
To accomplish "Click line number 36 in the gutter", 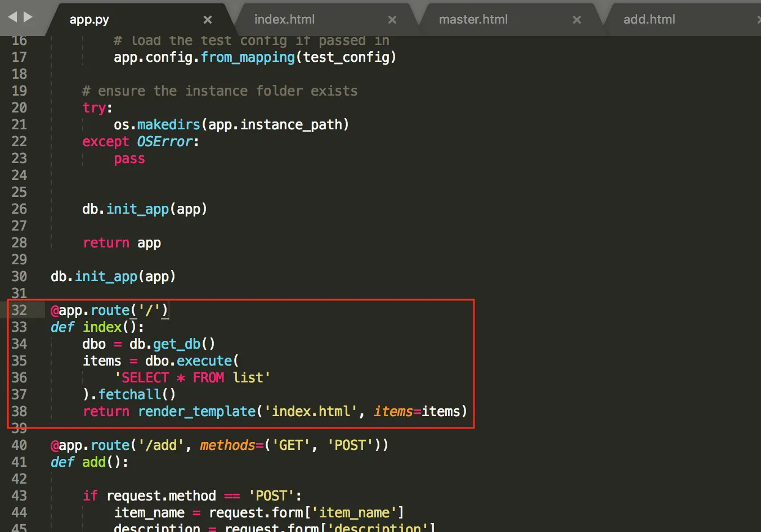I will coord(19,378).
